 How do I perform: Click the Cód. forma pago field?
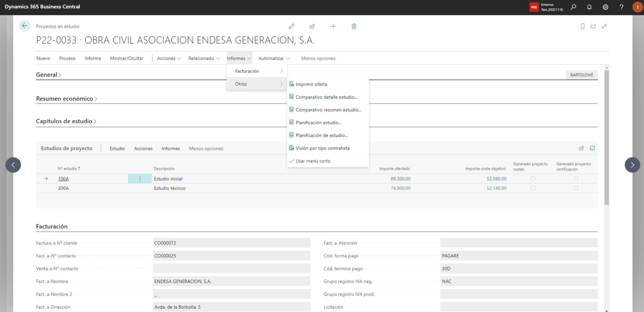(519, 255)
